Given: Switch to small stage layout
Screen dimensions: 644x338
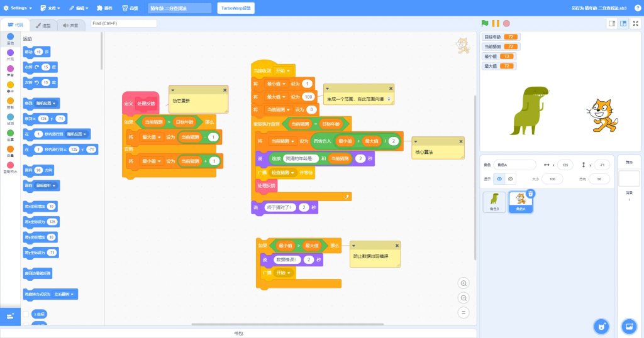Looking at the screenshot, I should [x=612, y=23].
